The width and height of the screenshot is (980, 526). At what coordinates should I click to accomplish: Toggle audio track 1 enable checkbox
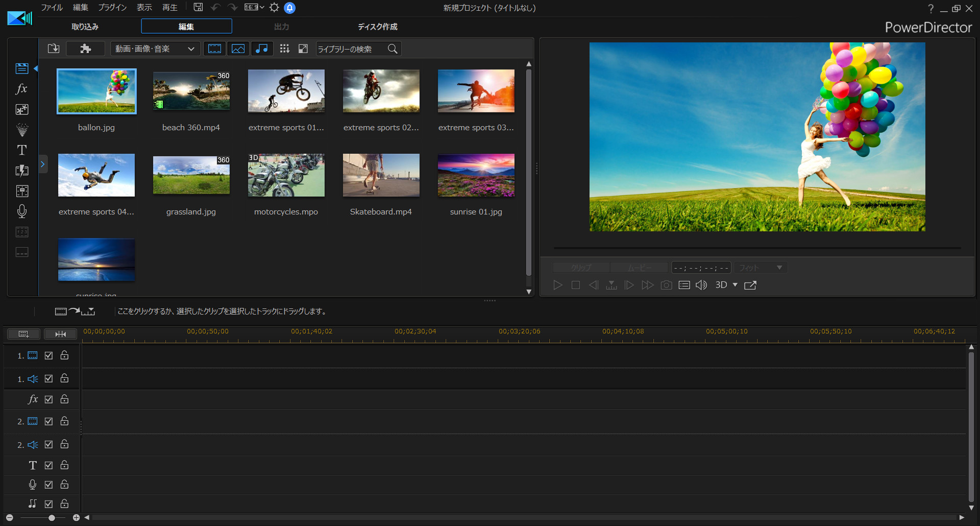point(48,378)
